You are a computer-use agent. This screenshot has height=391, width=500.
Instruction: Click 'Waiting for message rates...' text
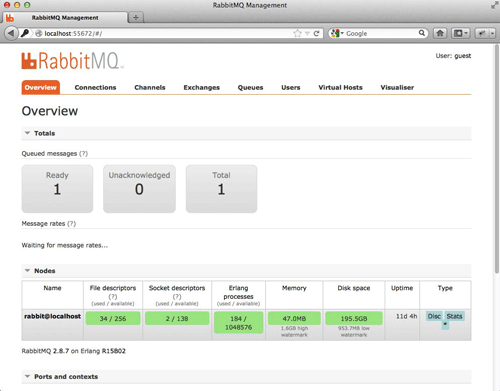click(x=65, y=245)
